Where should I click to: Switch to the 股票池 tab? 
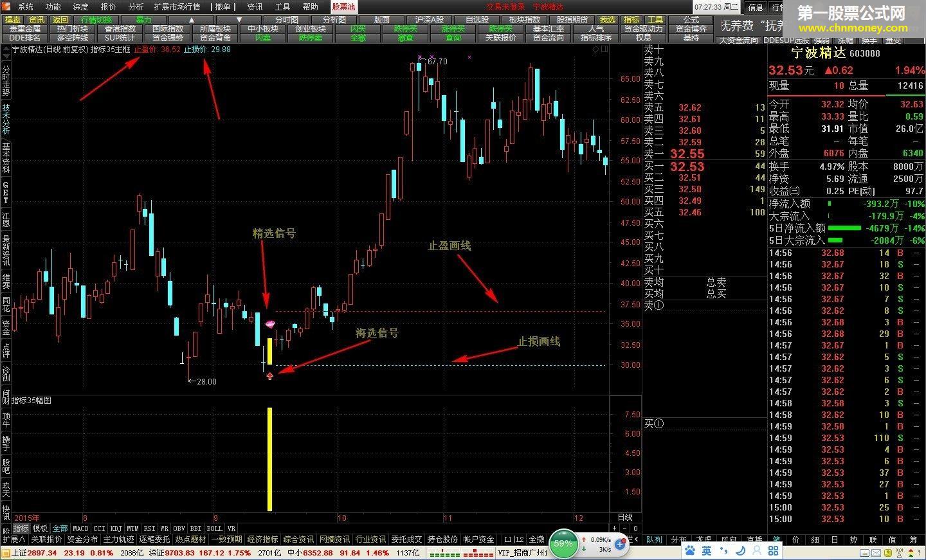point(343,7)
